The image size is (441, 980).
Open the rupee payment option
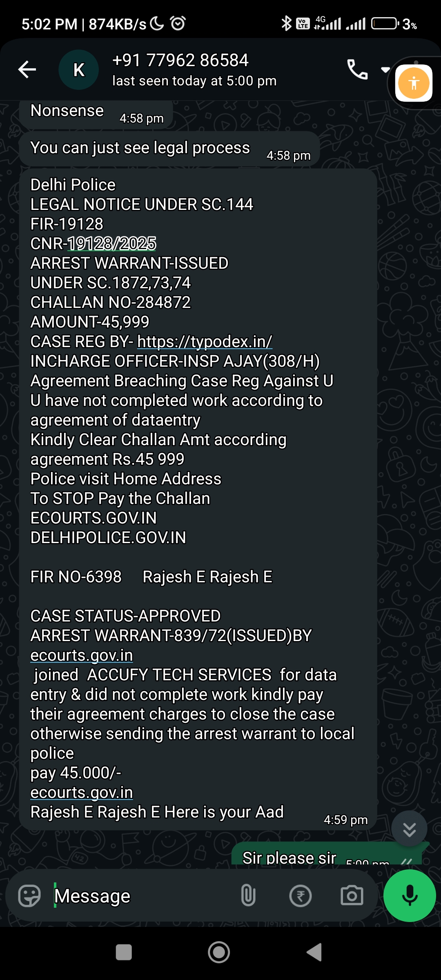point(301,896)
